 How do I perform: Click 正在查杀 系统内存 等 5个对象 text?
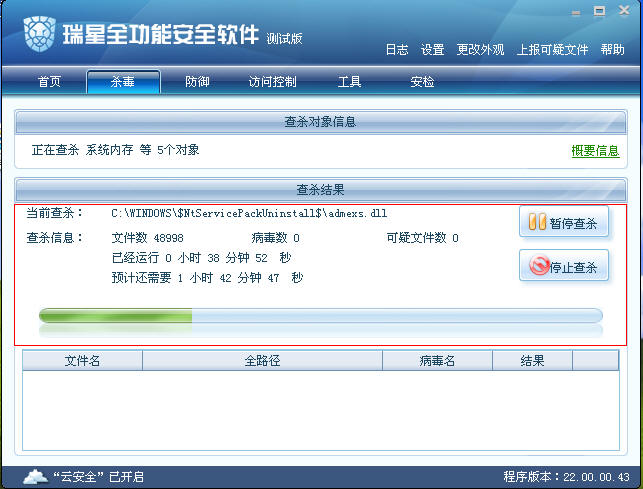pos(116,150)
